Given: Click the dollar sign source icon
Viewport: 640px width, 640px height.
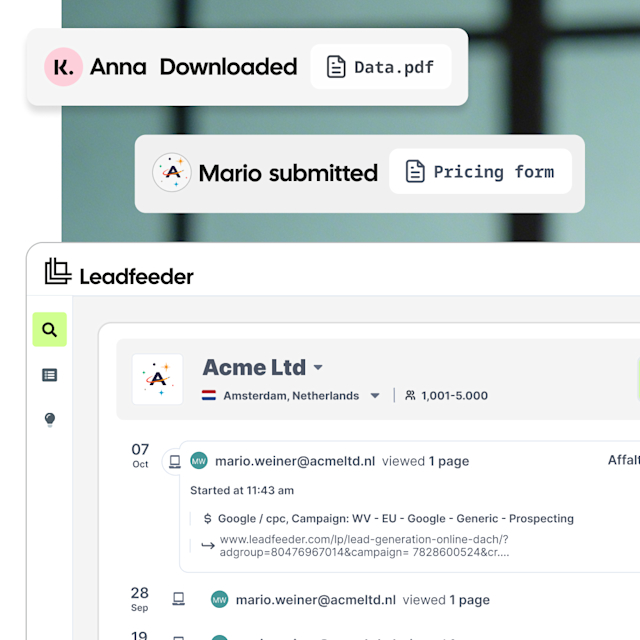Looking at the screenshot, I should [x=207, y=518].
